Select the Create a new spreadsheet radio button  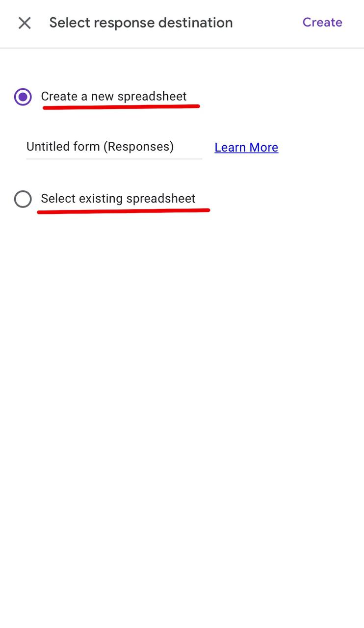pyautogui.click(x=23, y=97)
